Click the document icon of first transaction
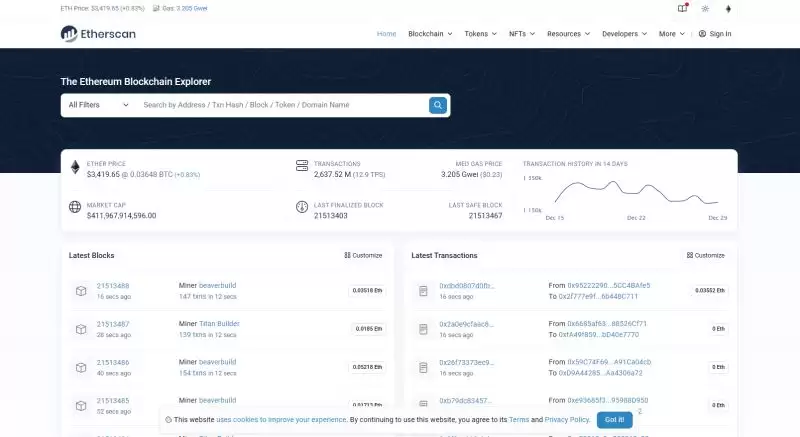The height and width of the screenshot is (437, 800). tap(423, 291)
